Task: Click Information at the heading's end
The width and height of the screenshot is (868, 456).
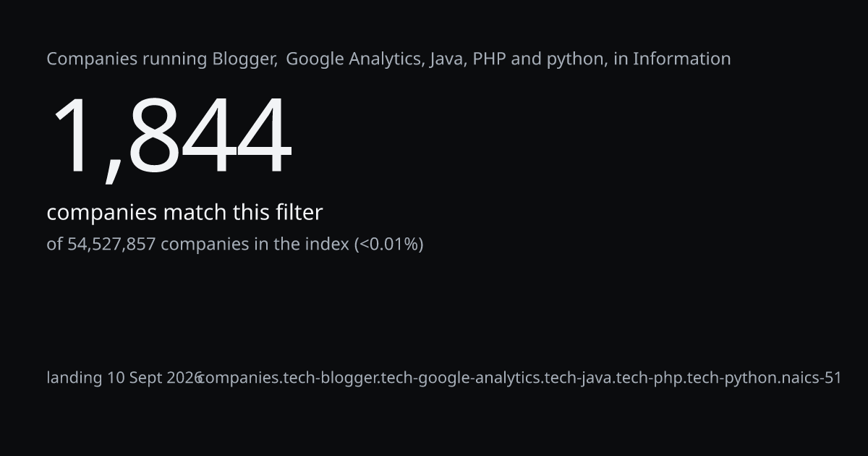Action: click(681, 59)
